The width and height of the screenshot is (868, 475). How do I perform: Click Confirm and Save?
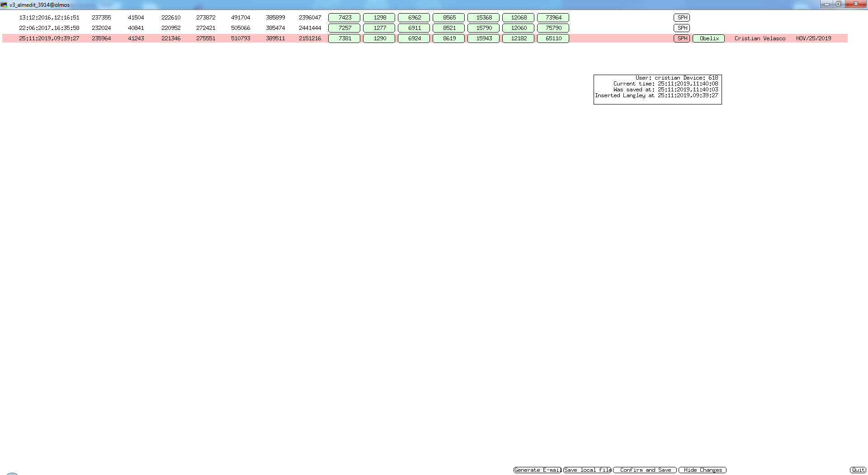pyautogui.click(x=645, y=470)
